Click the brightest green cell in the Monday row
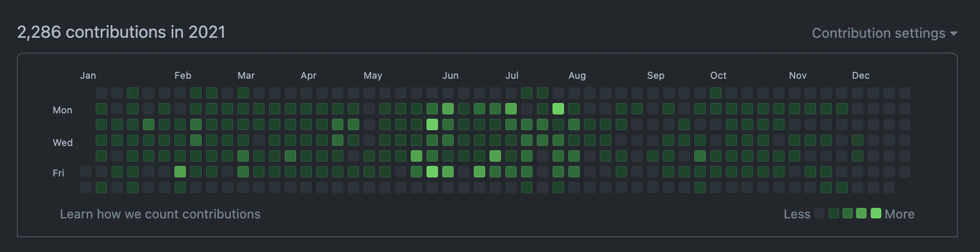Screen dimensions: 980x252 [x=558, y=109]
